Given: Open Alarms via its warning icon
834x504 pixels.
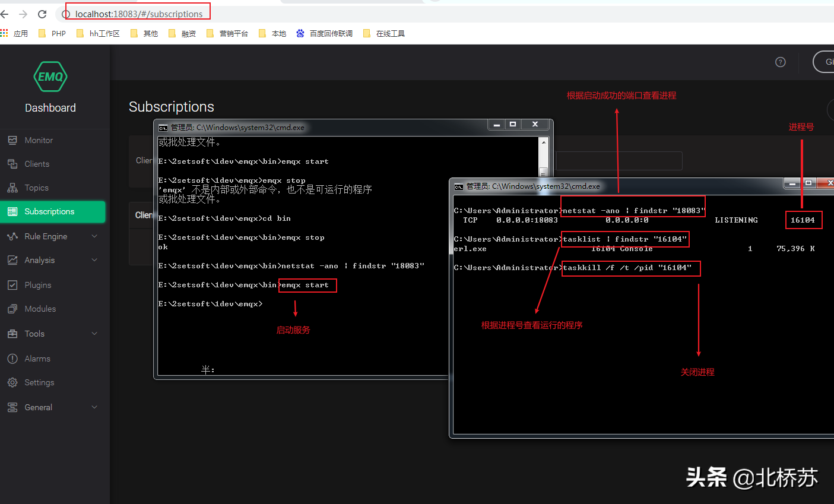Looking at the screenshot, I should (x=12, y=359).
